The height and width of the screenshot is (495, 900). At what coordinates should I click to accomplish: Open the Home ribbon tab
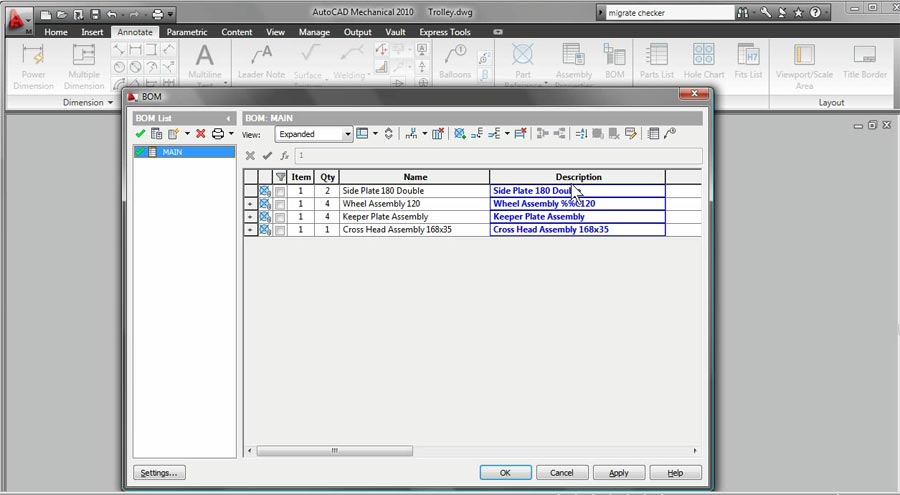pos(56,32)
